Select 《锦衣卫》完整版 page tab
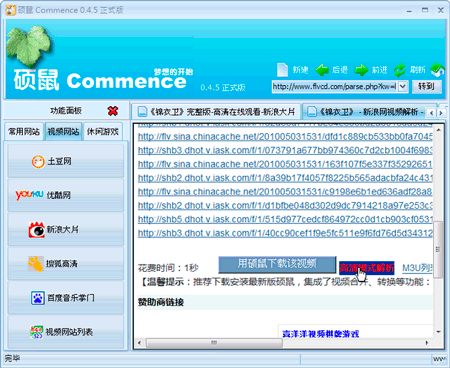Image resolution: width=450 pixels, height=368 pixels. pos(217,112)
